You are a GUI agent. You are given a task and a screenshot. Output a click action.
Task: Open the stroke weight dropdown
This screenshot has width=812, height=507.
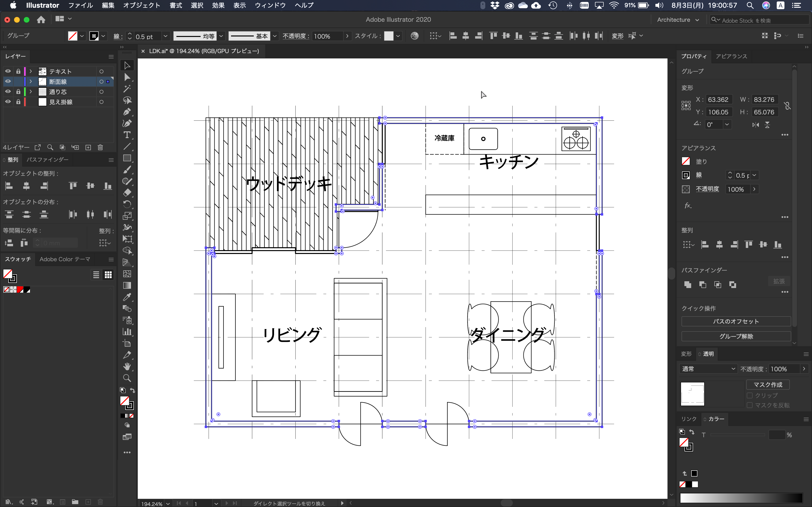[165, 36]
